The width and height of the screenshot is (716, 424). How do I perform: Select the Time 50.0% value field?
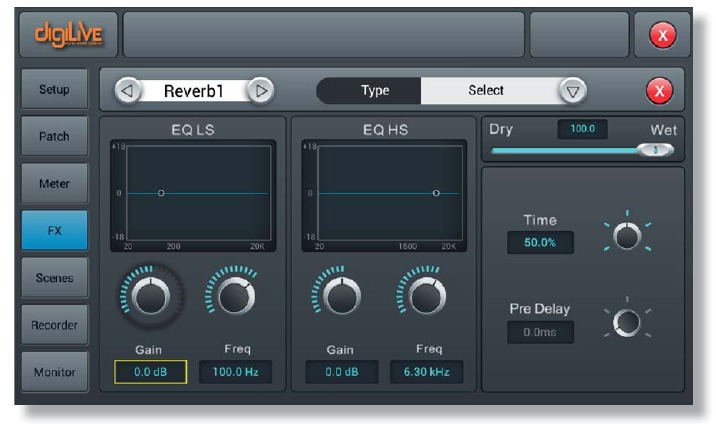540,242
